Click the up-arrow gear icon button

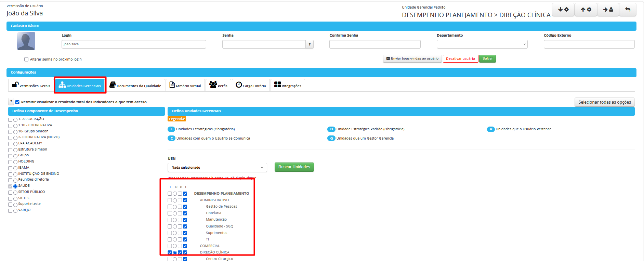tap(586, 10)
